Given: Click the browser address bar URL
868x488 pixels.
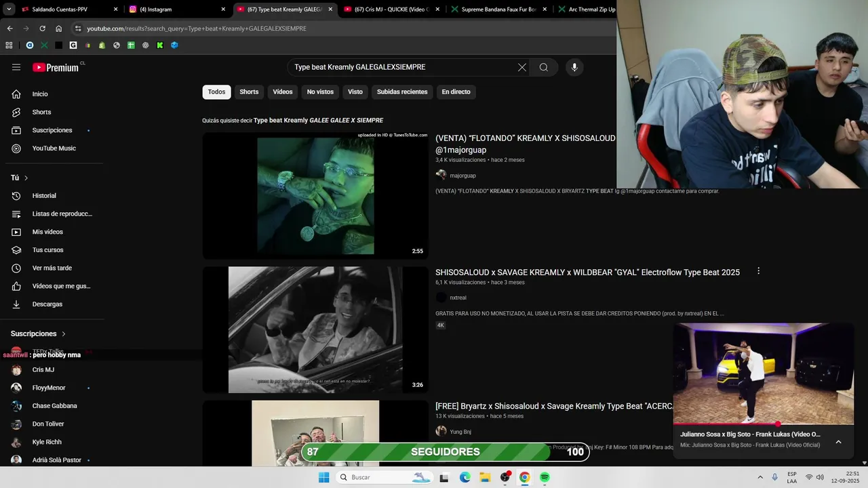Looking at the screenshot, I should pyautogui.click(x=197, y=28).
